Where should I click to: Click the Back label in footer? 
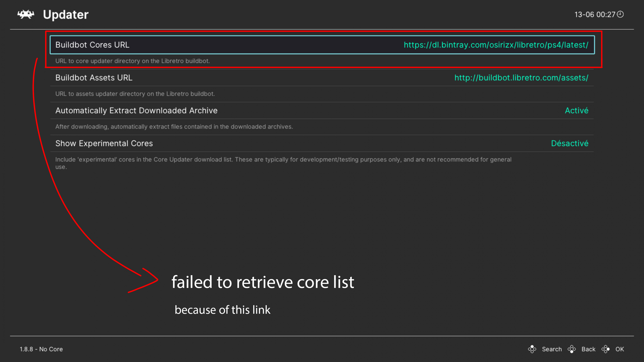coord(588,349)
